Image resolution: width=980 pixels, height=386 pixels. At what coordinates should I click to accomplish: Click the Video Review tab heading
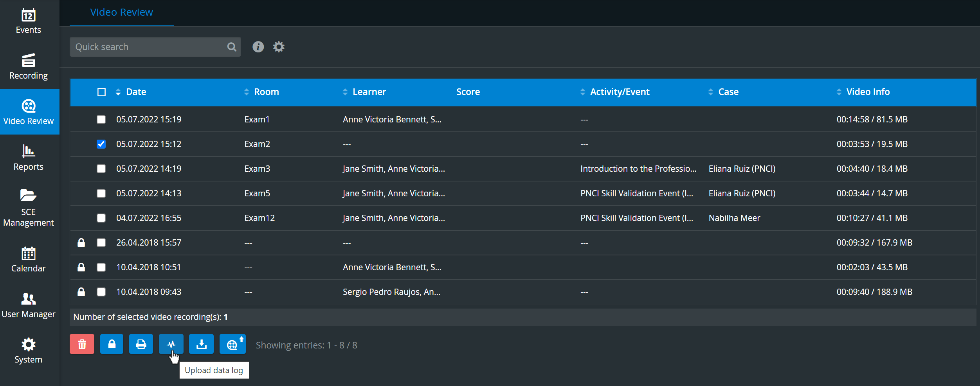[x=121, y=13]
